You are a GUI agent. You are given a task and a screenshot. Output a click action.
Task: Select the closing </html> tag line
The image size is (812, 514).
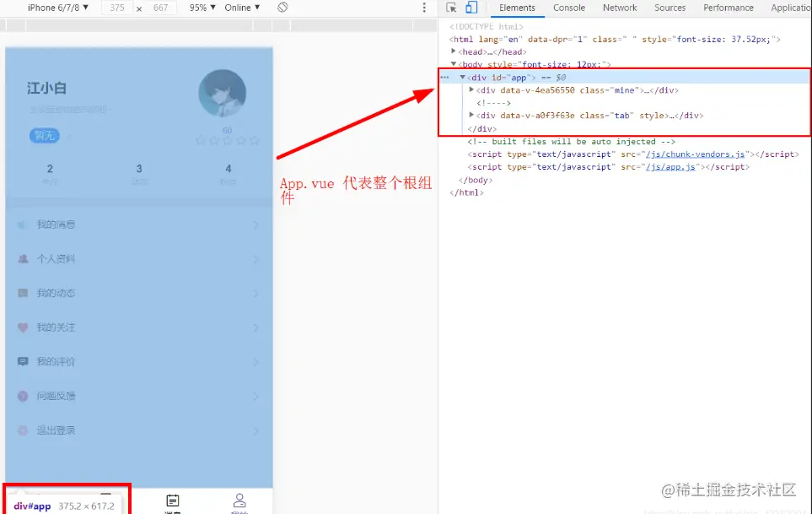point(466,192)
